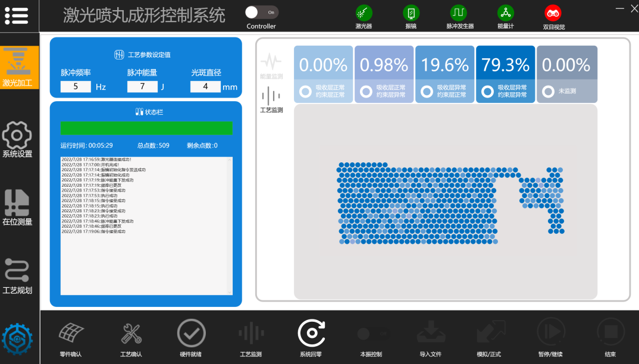
Task: Click the 振镜 galvanometer status icon
Action: (411, 12)
